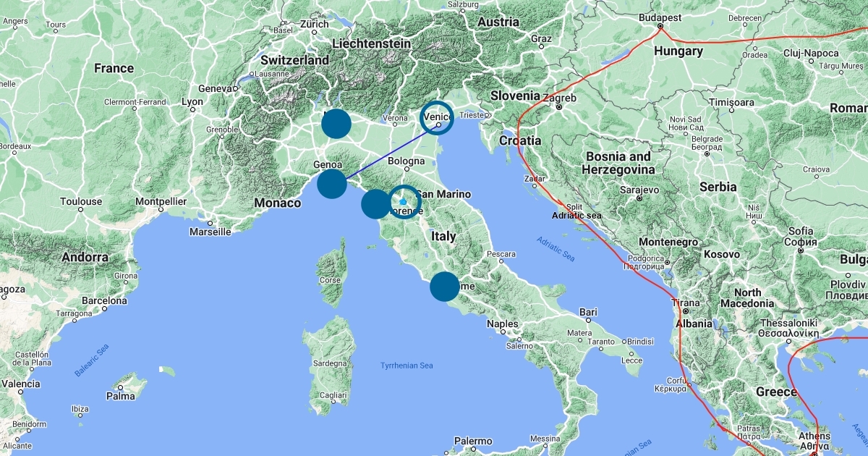This screenshot has height=456, width=868.
Task: Click the 'Athens' city label
Action: tap(813, 436)
